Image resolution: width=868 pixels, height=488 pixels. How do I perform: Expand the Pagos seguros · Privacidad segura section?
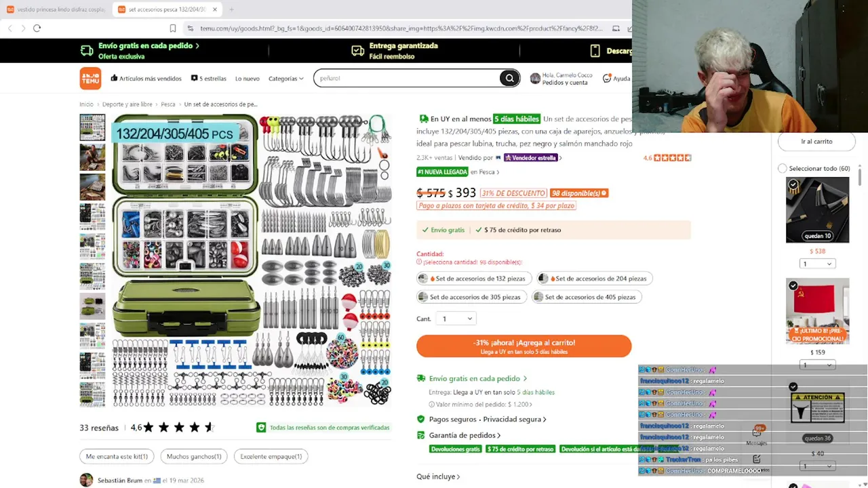tap(481, 419)
